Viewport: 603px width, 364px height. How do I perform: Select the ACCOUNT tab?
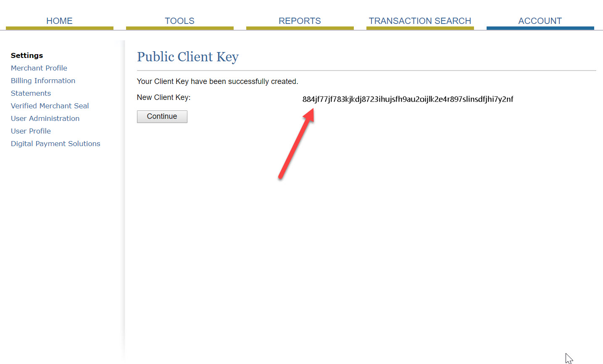click(x=540, y=21)
